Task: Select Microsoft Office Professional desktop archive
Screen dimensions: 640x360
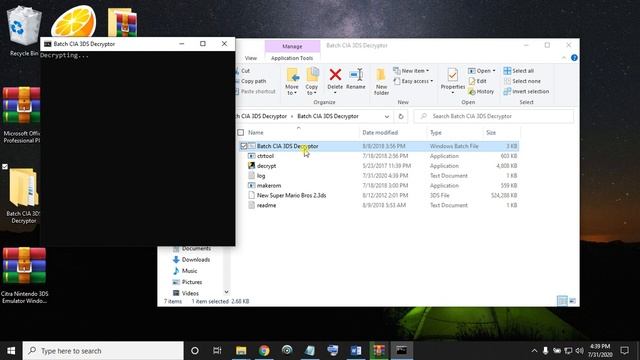Action: coord(21,115)
